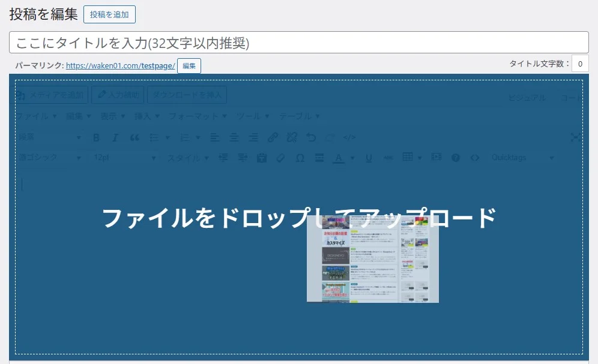
Task: Apply strikethrough formatting
Action: [x=388, y=158]
